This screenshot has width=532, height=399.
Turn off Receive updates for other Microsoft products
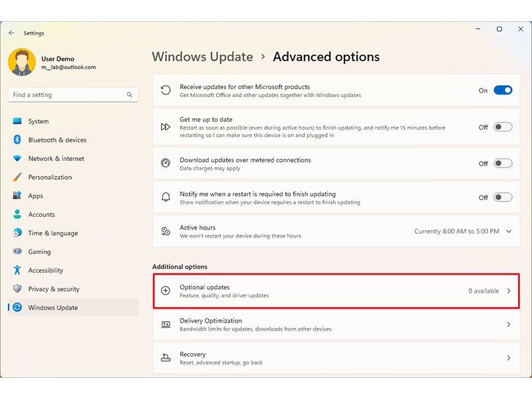click(x=503, y=90)
